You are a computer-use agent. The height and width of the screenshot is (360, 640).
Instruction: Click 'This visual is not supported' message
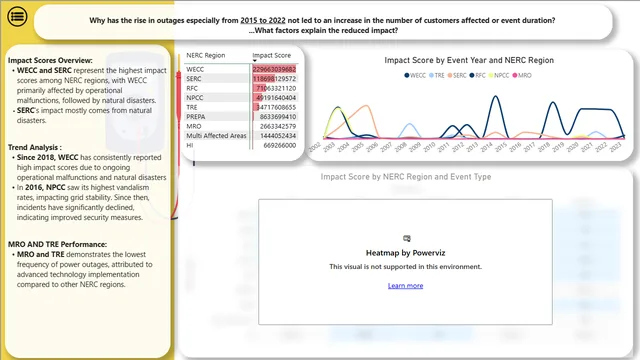(405, 267)
